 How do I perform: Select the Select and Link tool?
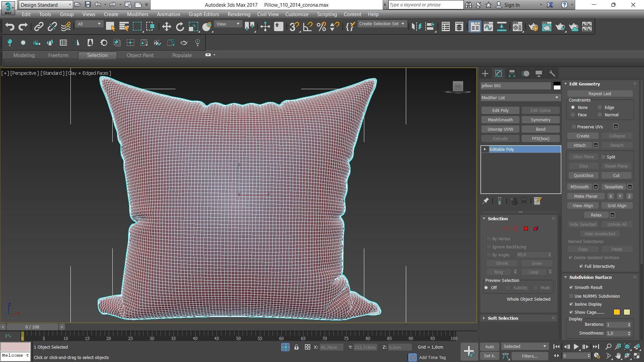coord(39,27)
